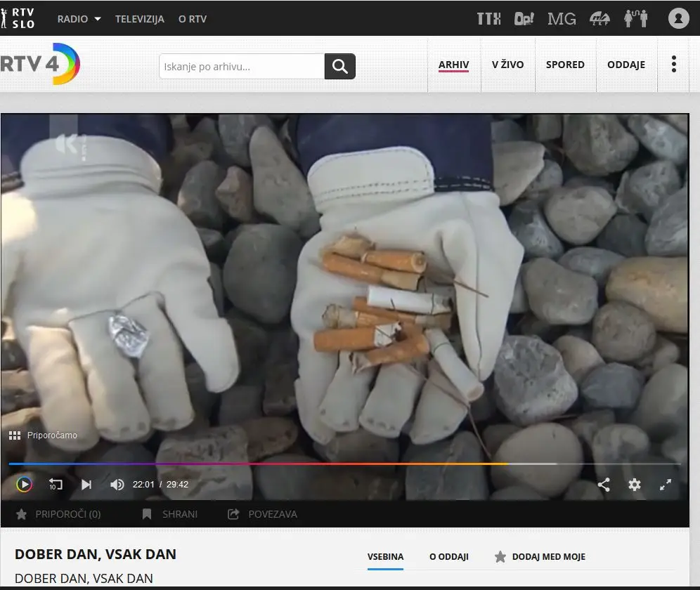Add show via DODAJ MED MOJE

pyautogui.click(x=540, y=556)
